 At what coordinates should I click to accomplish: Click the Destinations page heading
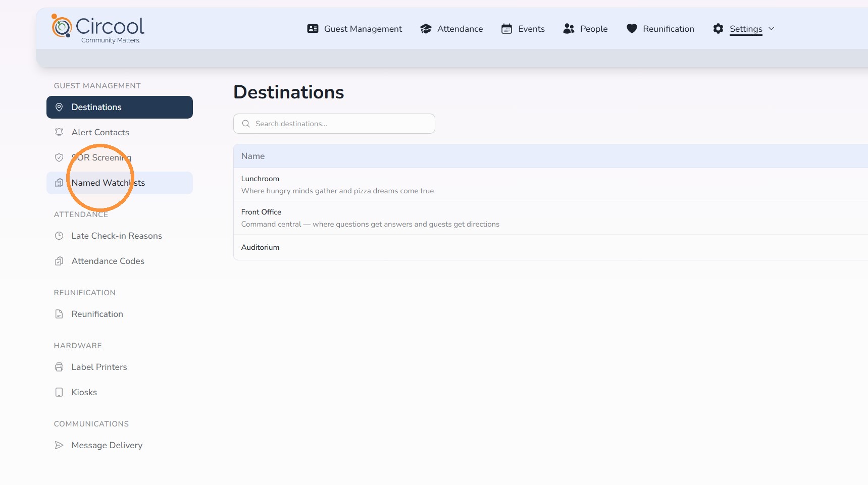click(289, 92)
